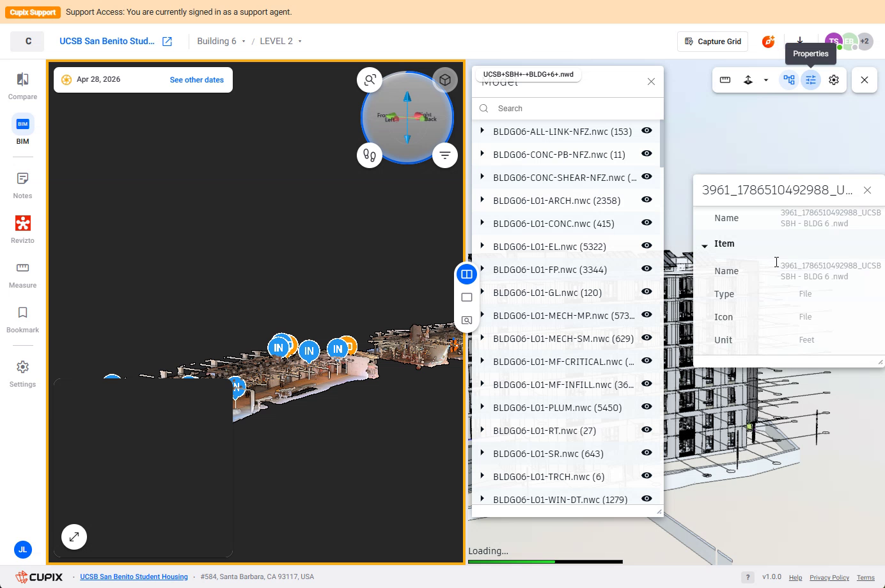The image size is (885, 588).
Task: Toggle the Properties panel icon
Action: 811,80
